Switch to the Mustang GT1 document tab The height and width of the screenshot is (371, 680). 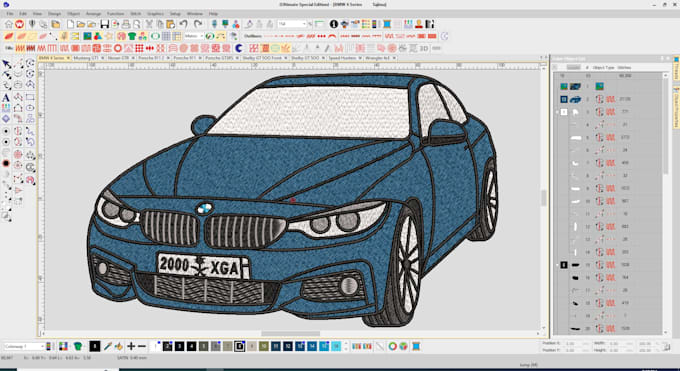tap(86, 58)
